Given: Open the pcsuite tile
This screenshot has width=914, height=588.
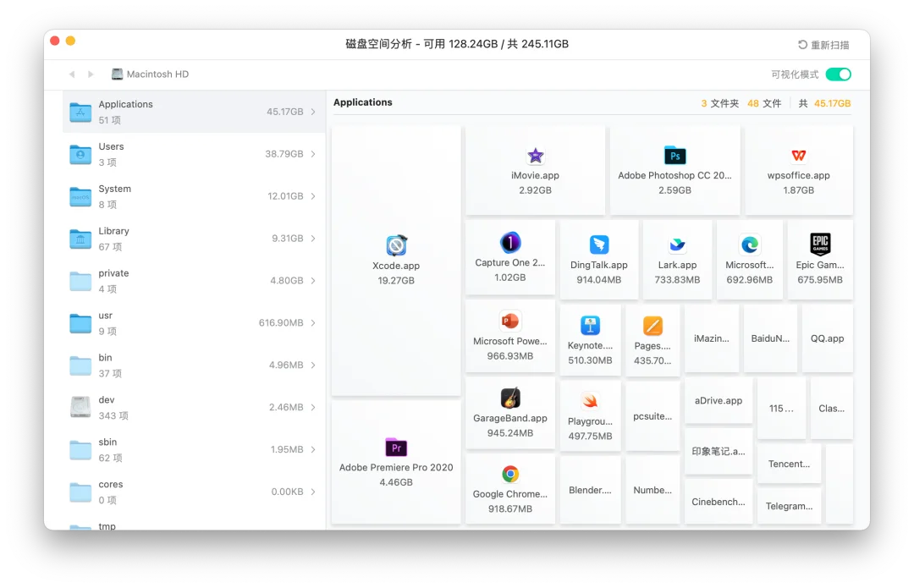Looking at the screenshot, I should (x=652, y=416).
